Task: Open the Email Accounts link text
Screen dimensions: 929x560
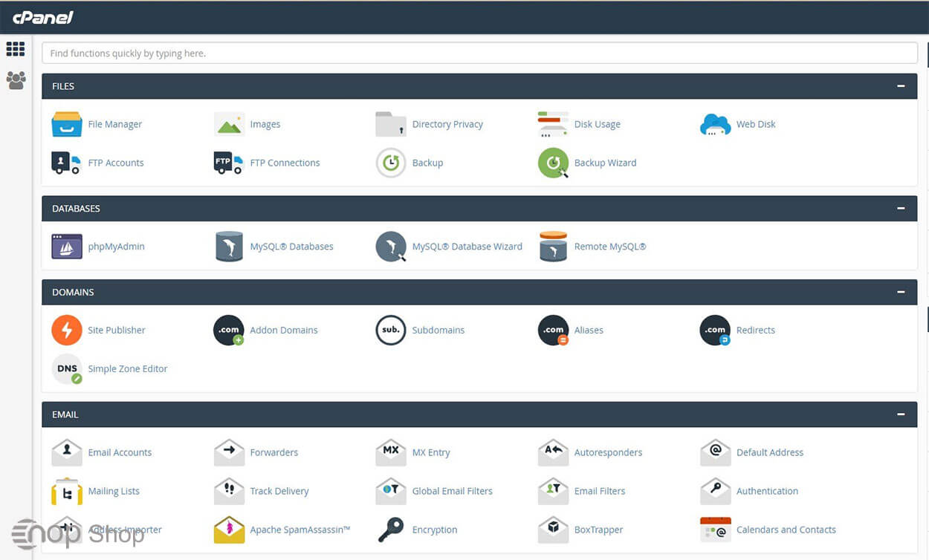Action: pyautogui.click(x=120, y=452)
